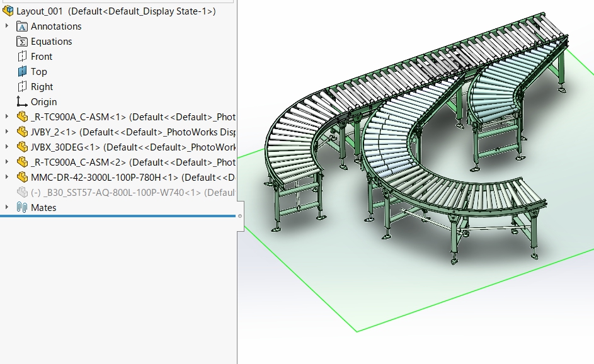Expand the Mates folder
Screen dimensions: 594x364
click(7, 208)
